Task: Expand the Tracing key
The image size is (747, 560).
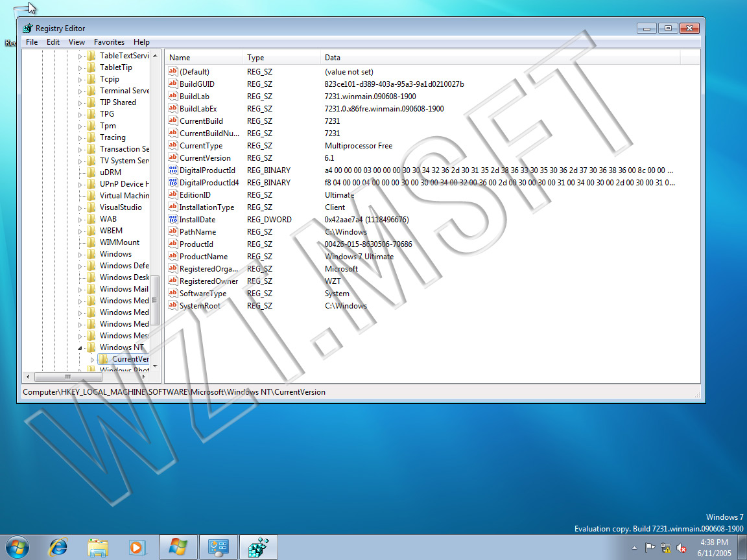Action: (80, 137)
